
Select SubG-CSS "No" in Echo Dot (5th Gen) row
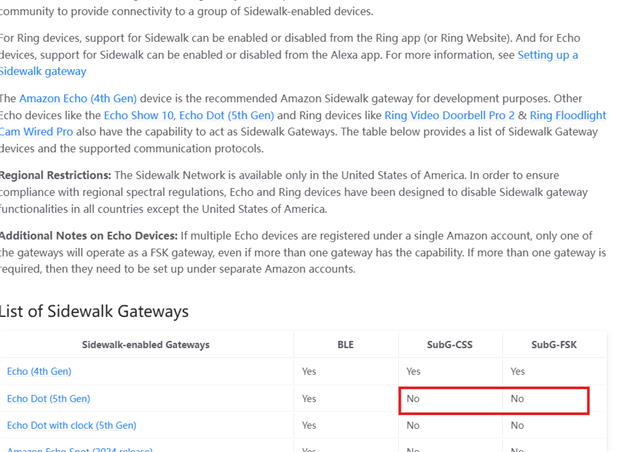click(x=413, y=399)
